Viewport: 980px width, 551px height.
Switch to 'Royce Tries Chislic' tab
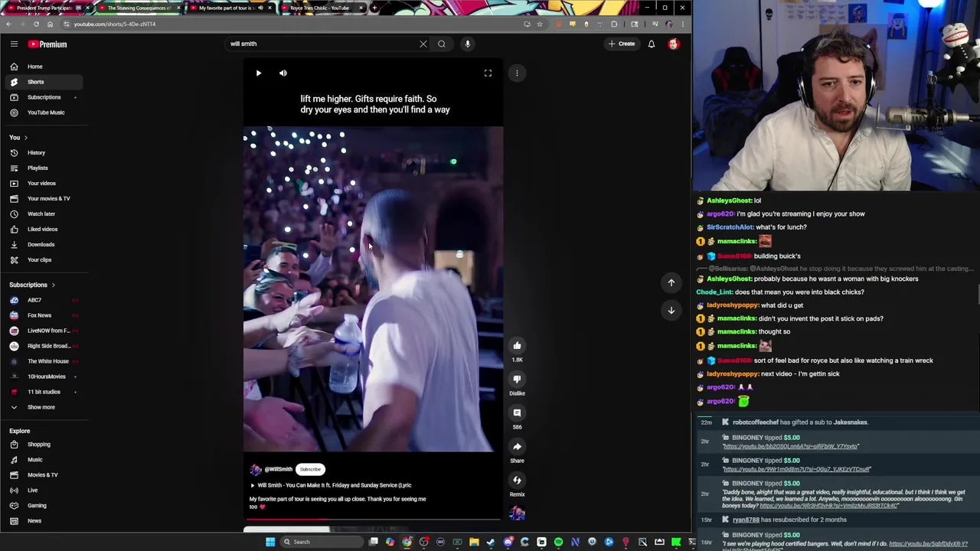(320, 8)
